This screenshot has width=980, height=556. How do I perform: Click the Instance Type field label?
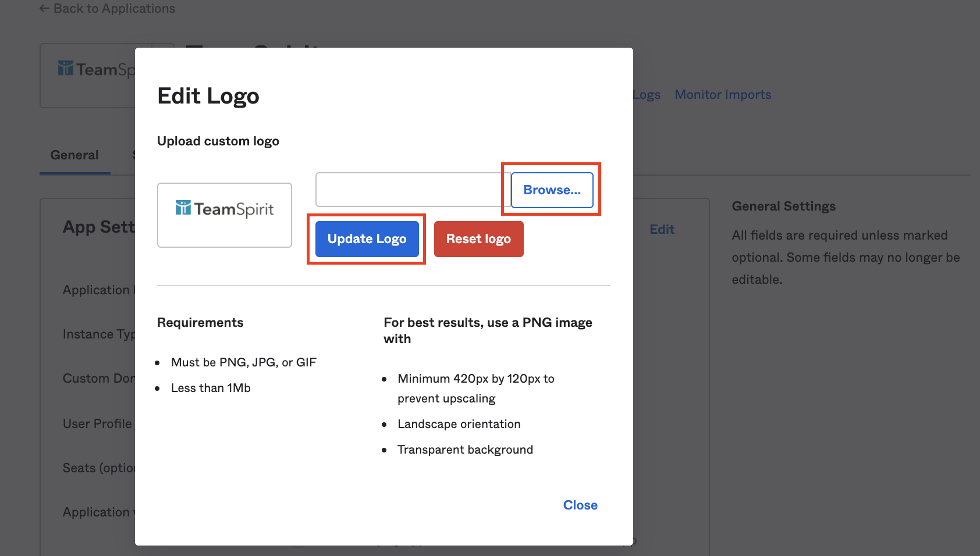point(98,334)
